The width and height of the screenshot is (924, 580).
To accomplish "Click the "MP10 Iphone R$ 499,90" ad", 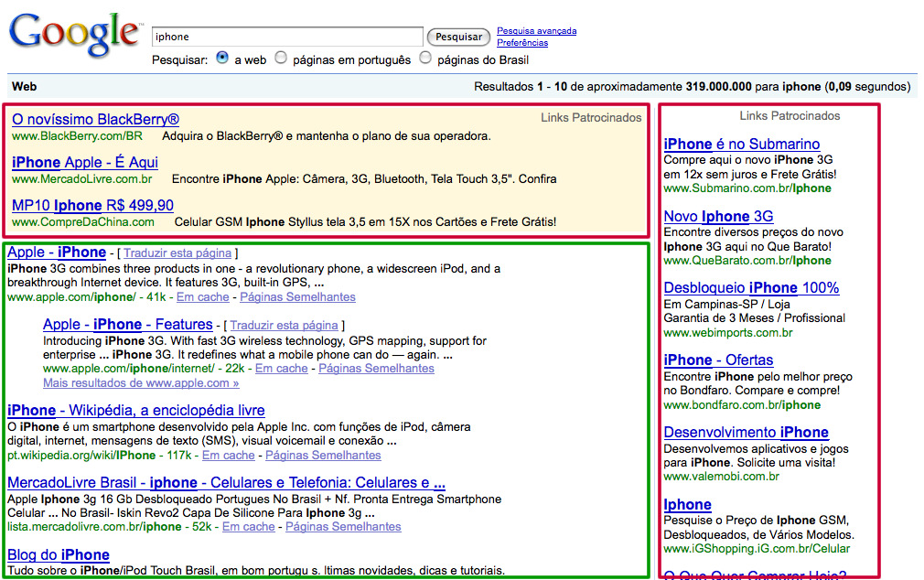I will (x=92, y=205).
